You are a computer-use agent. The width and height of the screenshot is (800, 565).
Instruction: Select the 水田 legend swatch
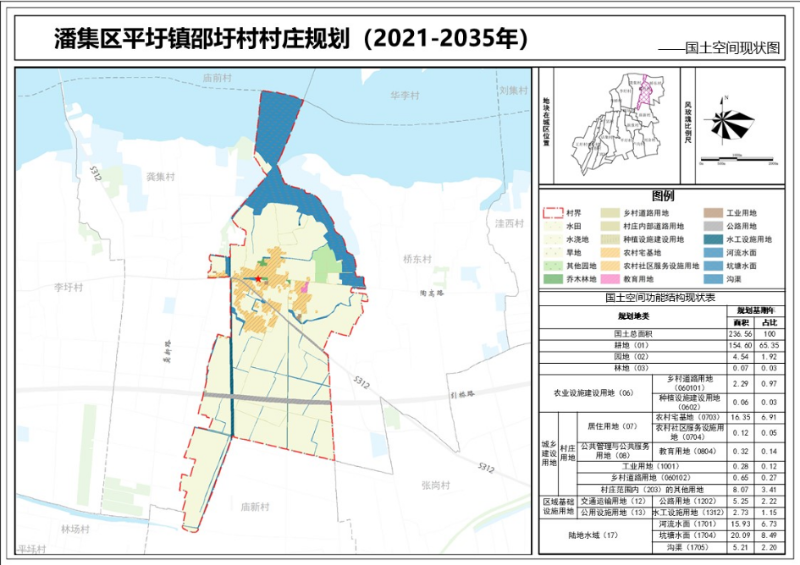[x=553, y=227]
